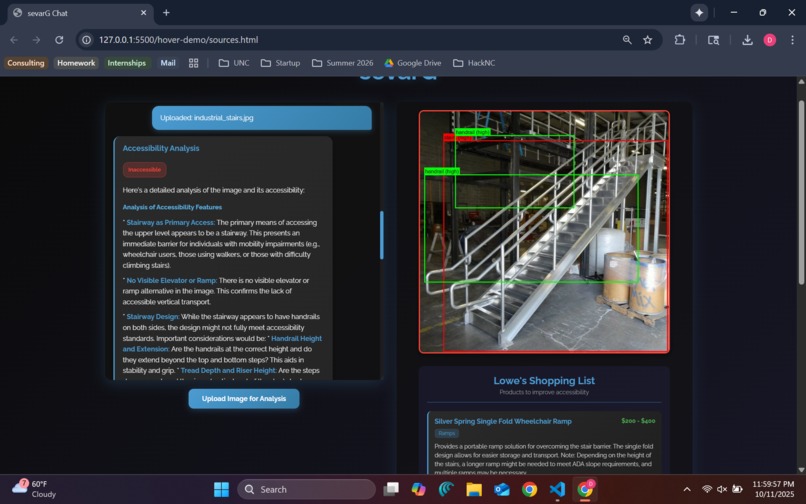Click Upload Image for Analysis button
The height and width of the screenshot is (504, 806).
244,399
